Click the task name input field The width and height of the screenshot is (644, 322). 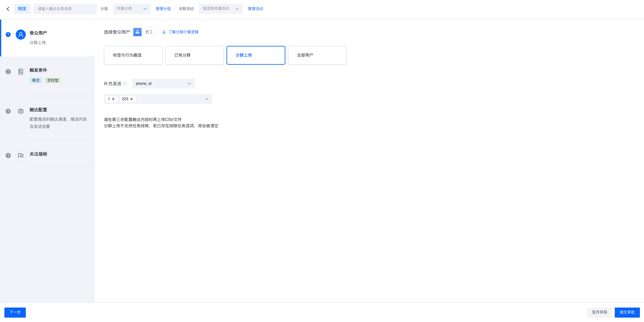(65, 9)
